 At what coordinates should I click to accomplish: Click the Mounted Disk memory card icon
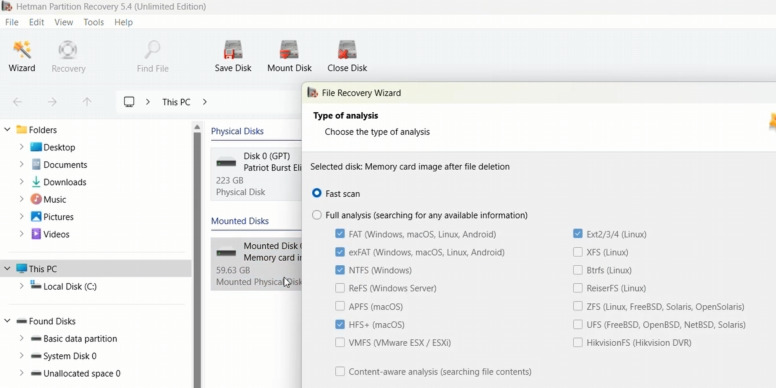[x=226, y=252]
